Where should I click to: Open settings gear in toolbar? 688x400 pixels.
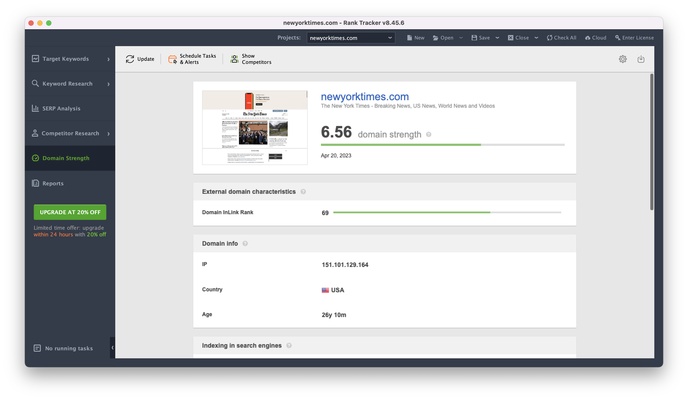pos(623,59)
